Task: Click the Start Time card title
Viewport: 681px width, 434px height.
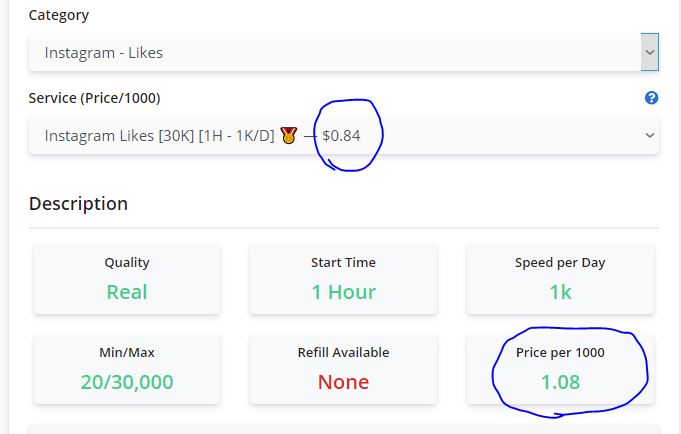Action: tap(344, 262)
